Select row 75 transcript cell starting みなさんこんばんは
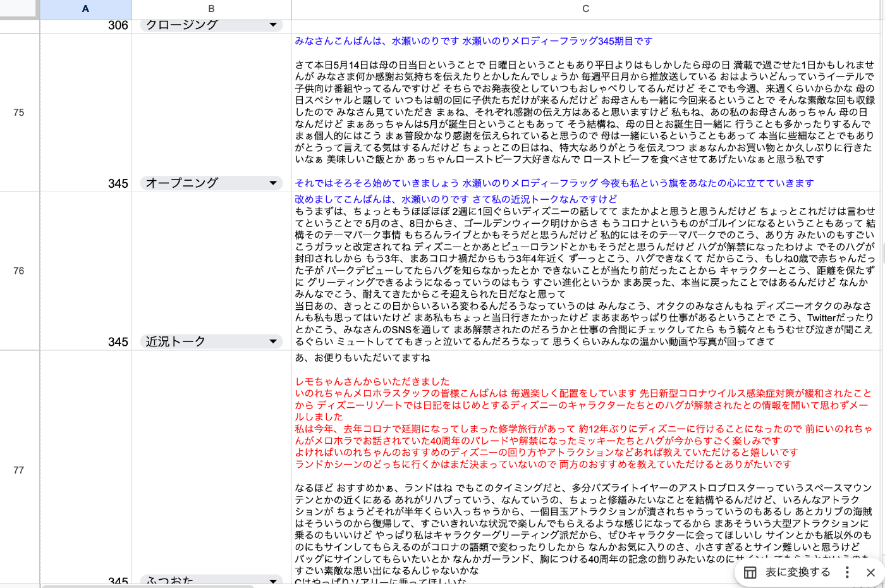885x588 pixels. 585,113
